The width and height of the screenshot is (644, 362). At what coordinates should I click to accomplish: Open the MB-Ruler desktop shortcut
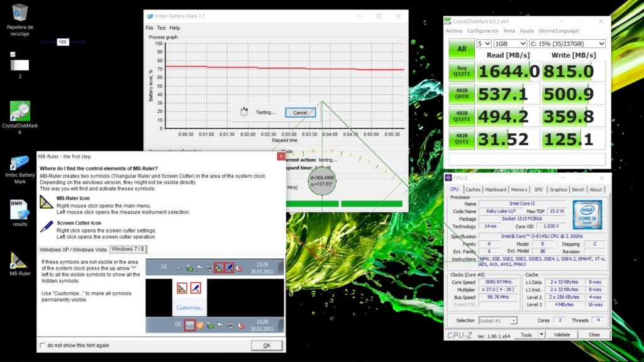19,263
